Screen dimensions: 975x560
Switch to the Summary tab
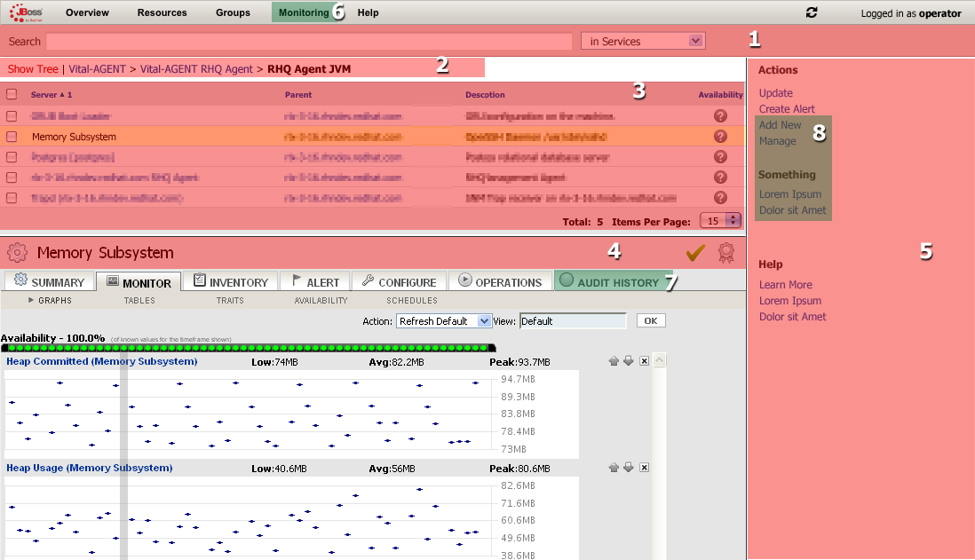click(x=49, y=281)
